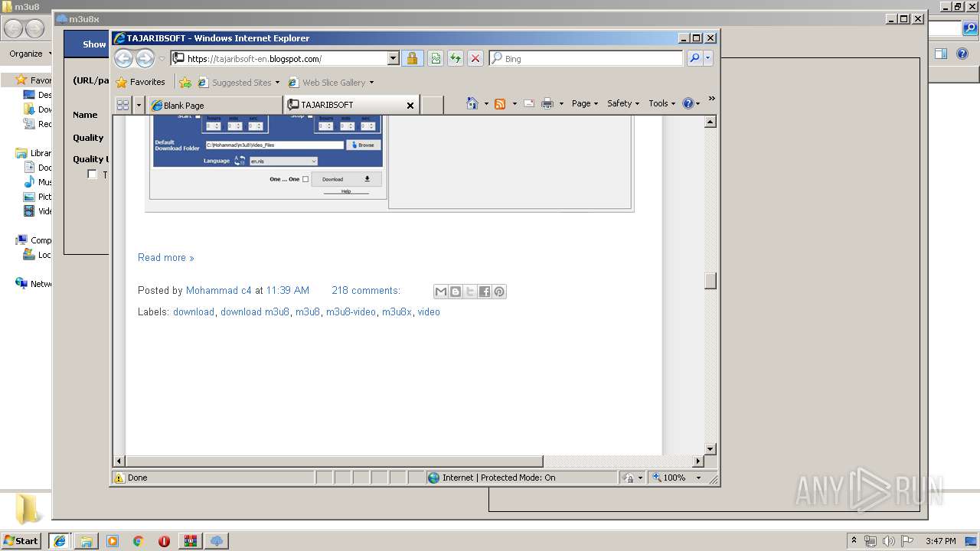The image size is (980, 551).
Task: Expand command bar overflow chevron
Action: tap(711, 99)
